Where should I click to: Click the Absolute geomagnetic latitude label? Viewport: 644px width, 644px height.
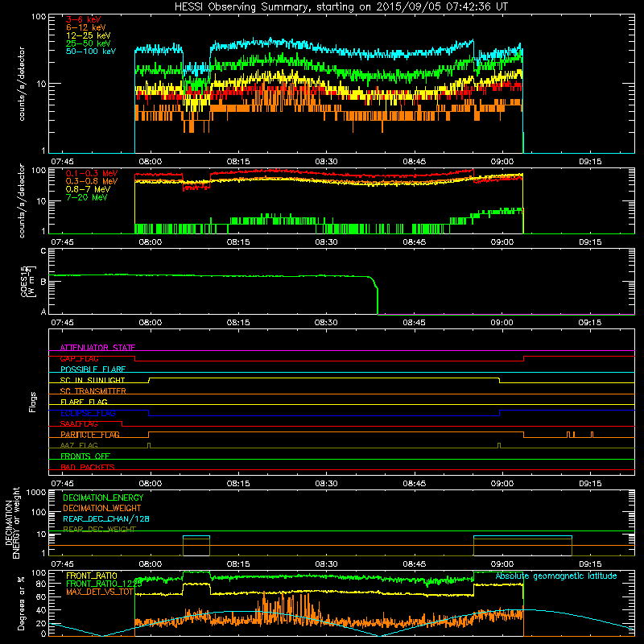pos(556,576)
